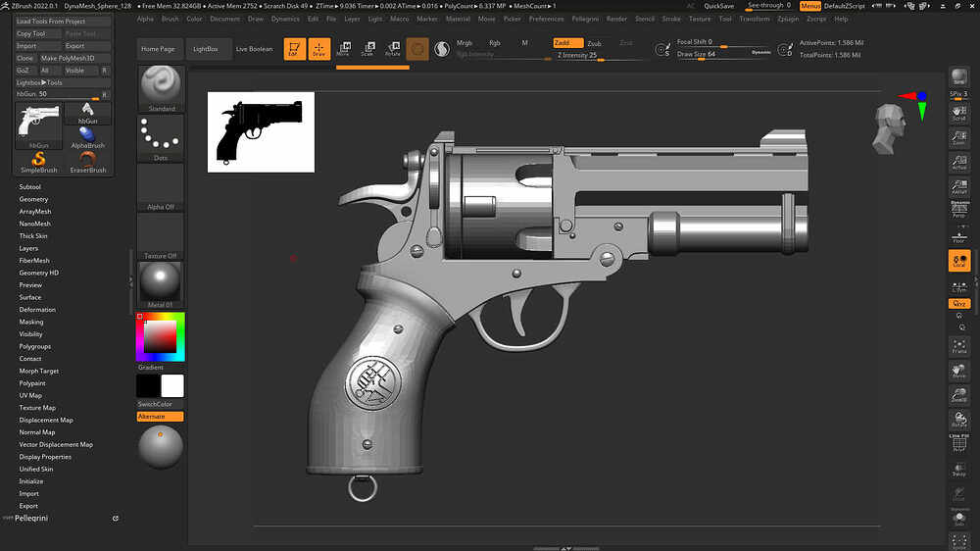
Task: Expand the Masking section
Action: (31, 322)
